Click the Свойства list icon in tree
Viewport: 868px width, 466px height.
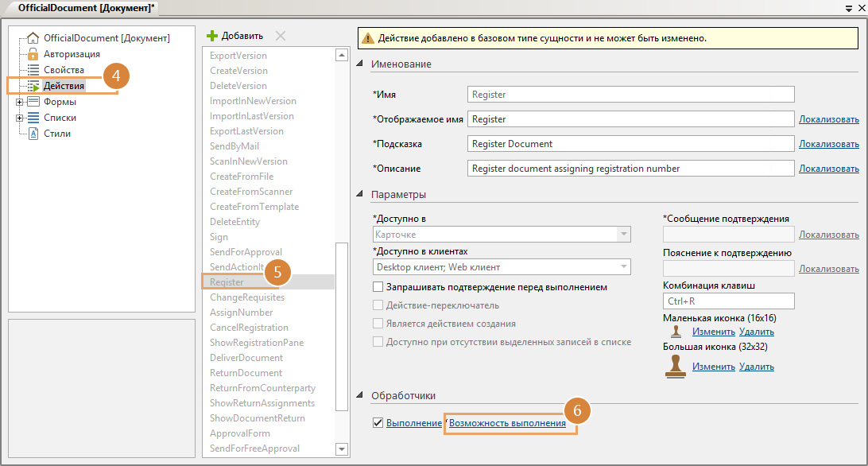coord(33,70)
